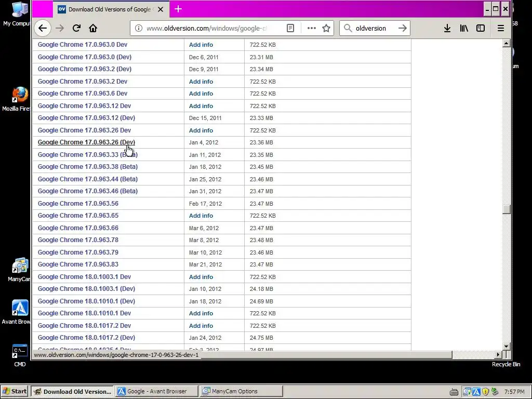Screen dimensions: 532x399
Task: Open the library icon
Action: point(464,28)
